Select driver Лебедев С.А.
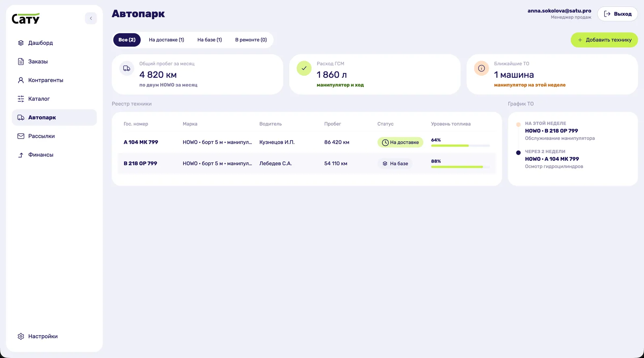Screen dimensions: 644x358 tap(276, 163)
